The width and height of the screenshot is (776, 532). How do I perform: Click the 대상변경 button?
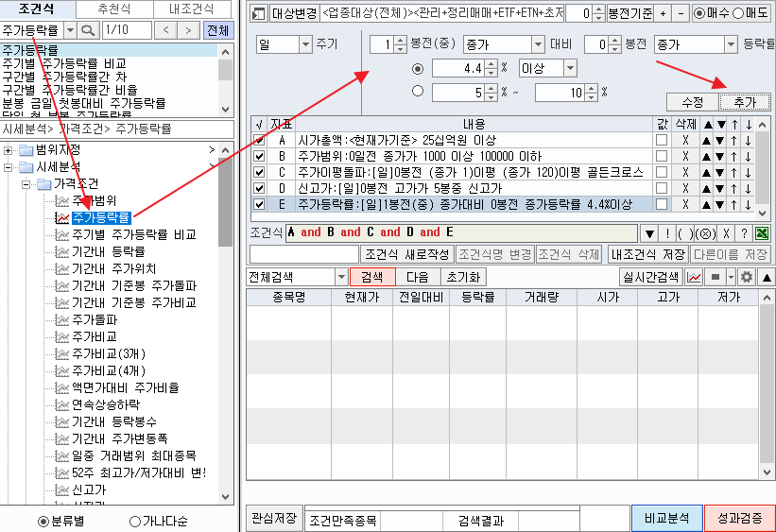coord(295,13)
